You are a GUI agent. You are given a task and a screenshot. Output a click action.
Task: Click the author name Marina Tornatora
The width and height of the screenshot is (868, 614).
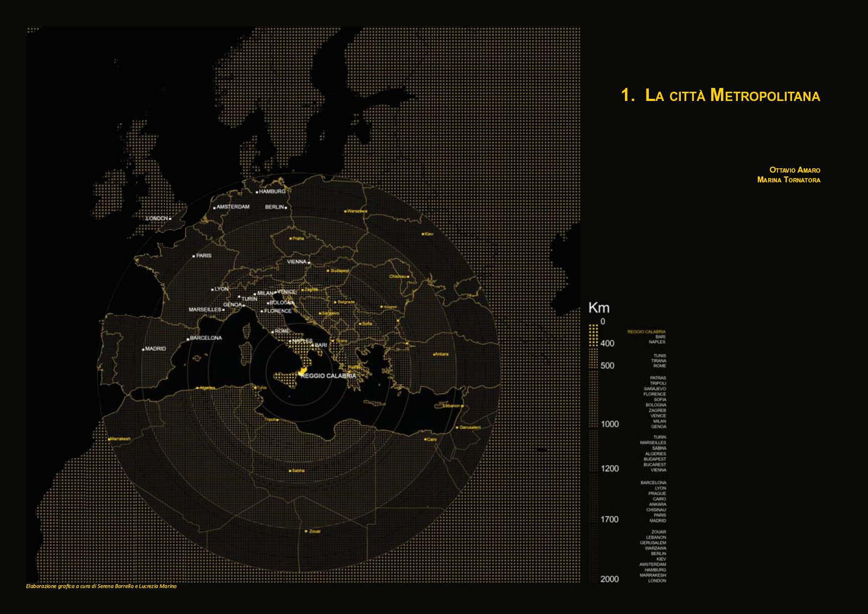(x=788, y=180)
